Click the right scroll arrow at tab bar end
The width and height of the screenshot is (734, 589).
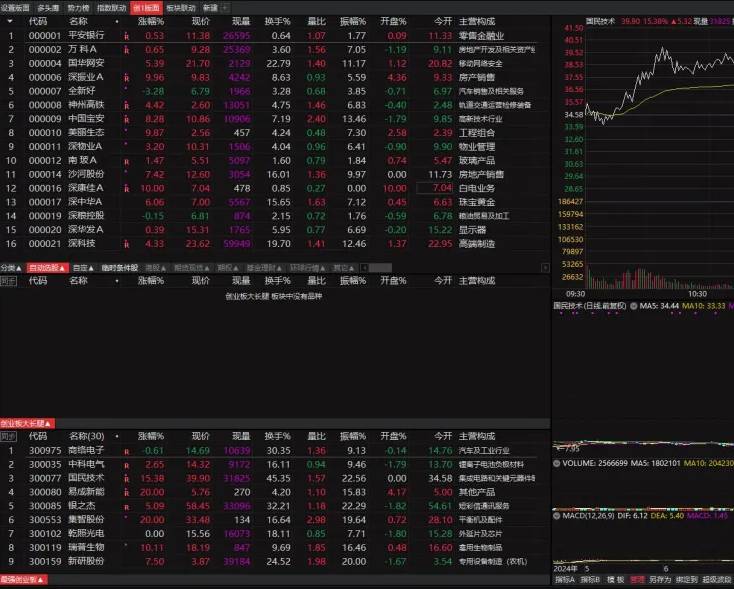[545, 268]
